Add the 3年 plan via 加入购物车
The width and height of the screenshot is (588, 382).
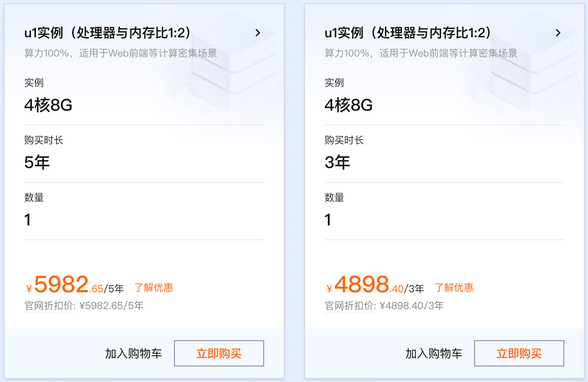coord(434,354)
